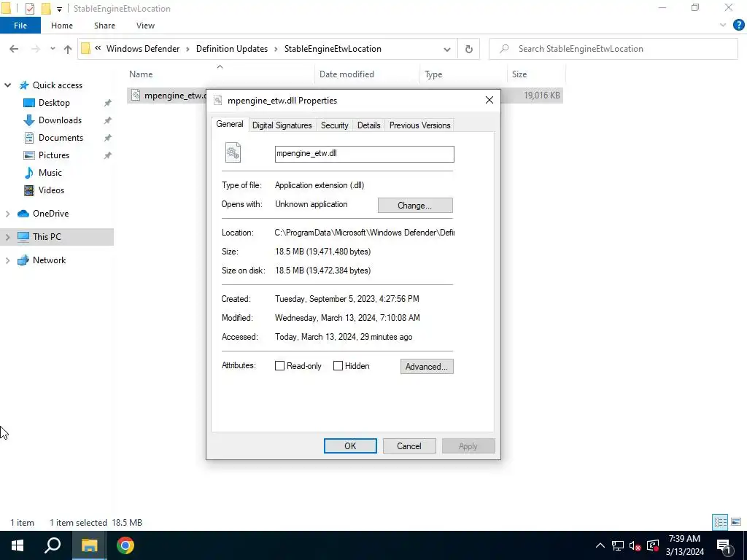Switch to Previous Versions tab
747x560 pixels.
click(x=419, y=125)
